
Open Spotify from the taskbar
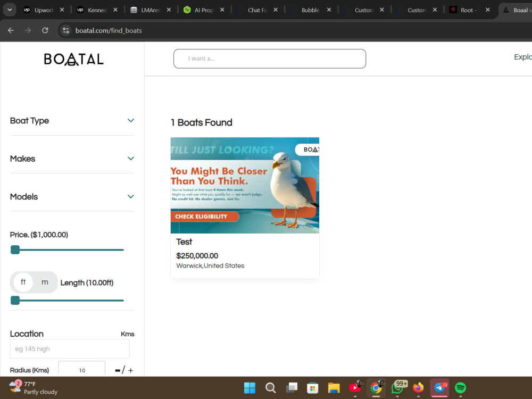point(460,388)
